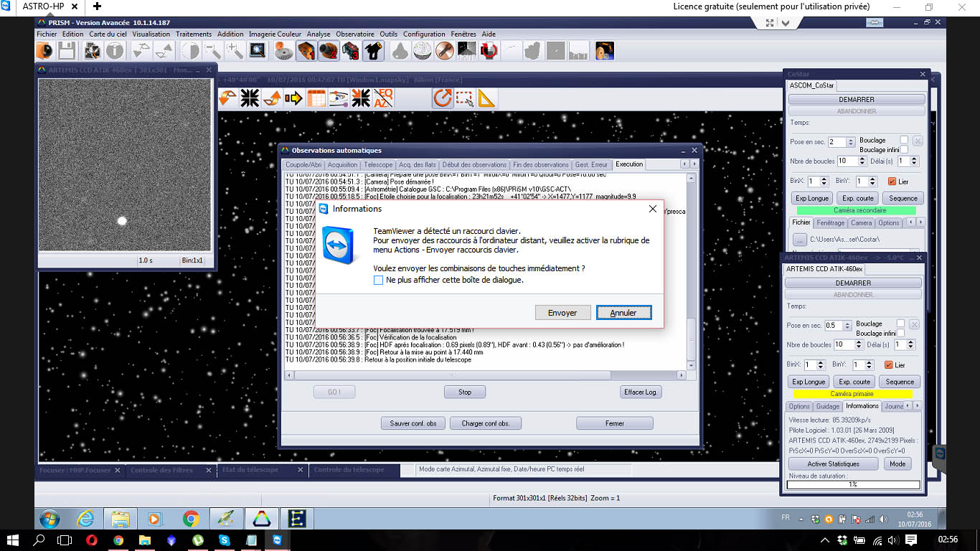Click the camera 3 toolbar icon
The image size is (980, 551).
click(x=350, y=51)
